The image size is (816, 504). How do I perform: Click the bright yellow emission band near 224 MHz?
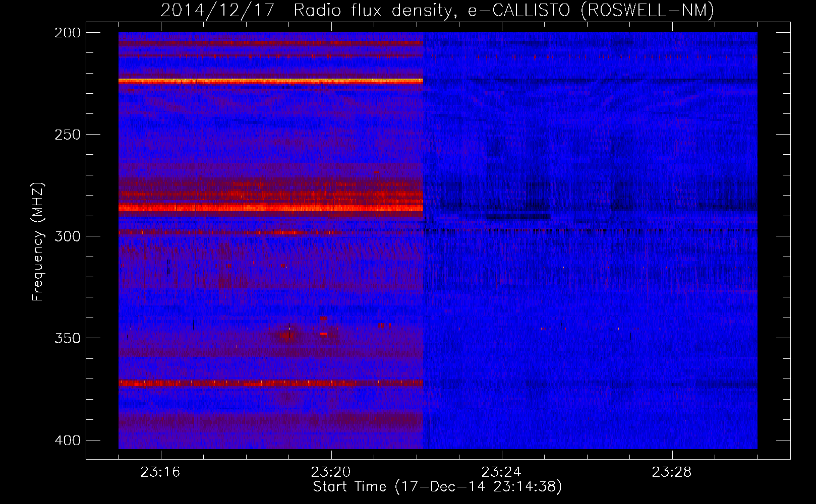click(271, 81)
